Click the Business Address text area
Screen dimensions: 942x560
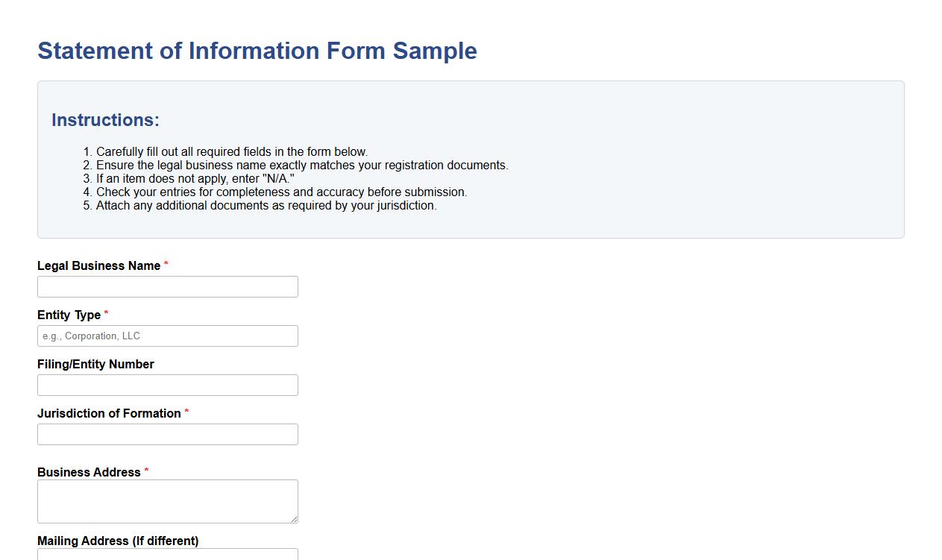(x=167, y=500)
